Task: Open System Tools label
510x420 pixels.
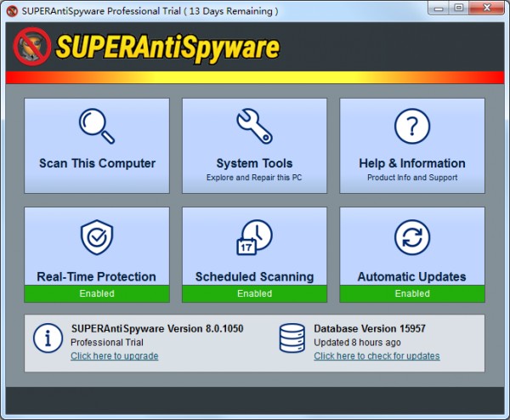Action: tap(254, 163)
